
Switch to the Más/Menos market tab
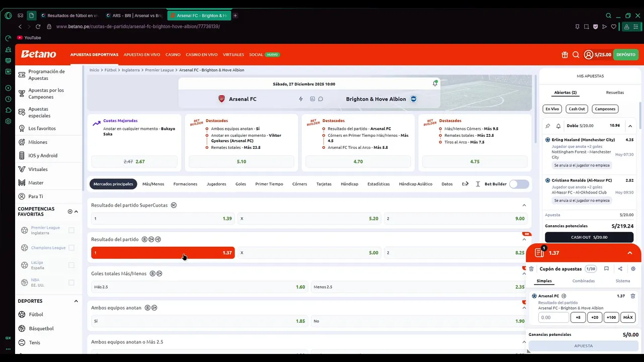pos(153,184)
